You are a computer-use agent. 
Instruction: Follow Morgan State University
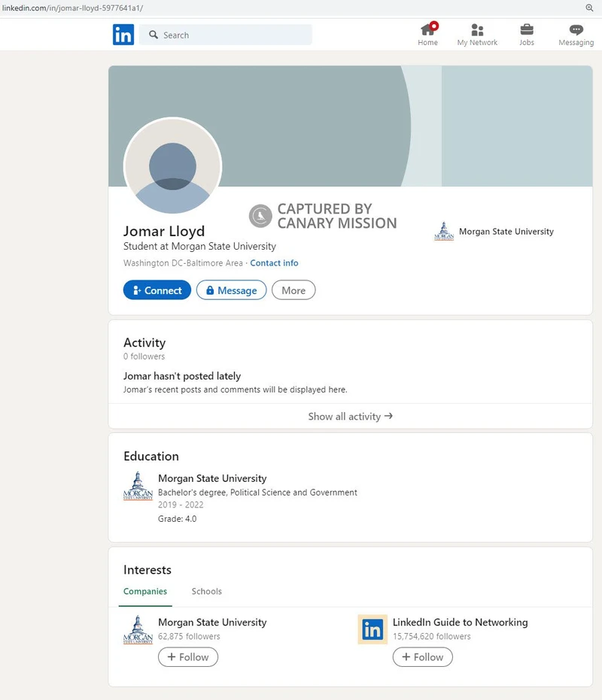(x=188, y=657)
